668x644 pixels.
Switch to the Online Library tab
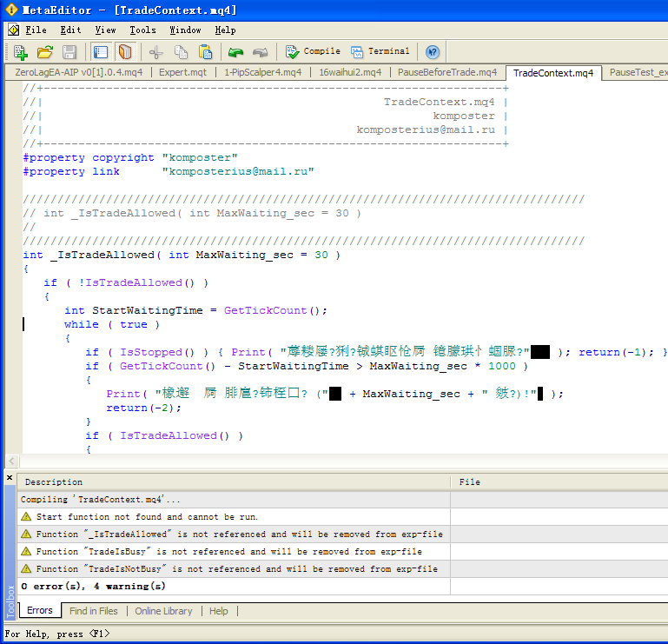[x=163, y=611]
